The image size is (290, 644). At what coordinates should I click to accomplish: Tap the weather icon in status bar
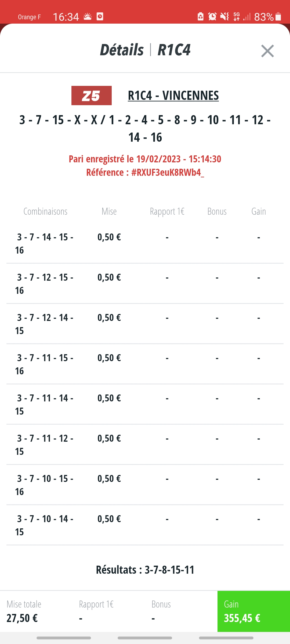pos(88,17)
